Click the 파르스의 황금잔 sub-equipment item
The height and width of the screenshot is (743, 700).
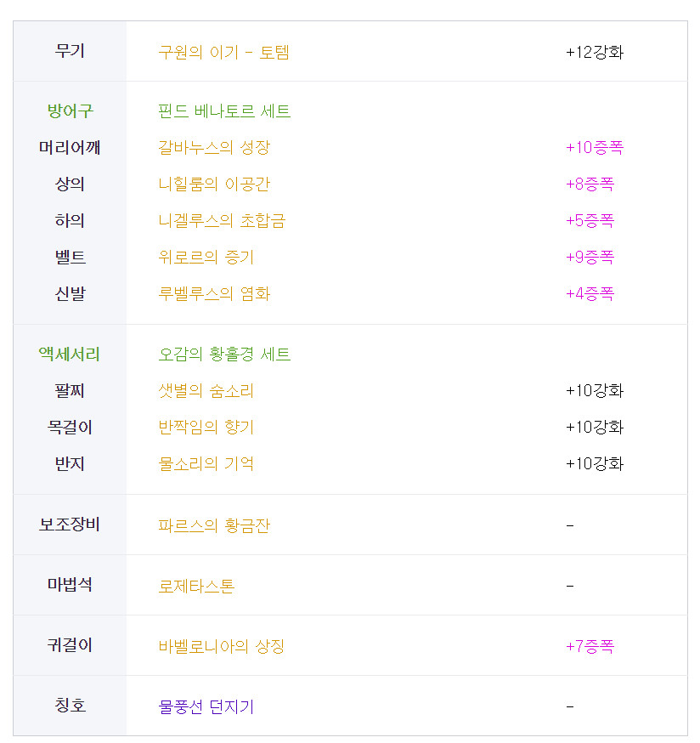214,525
